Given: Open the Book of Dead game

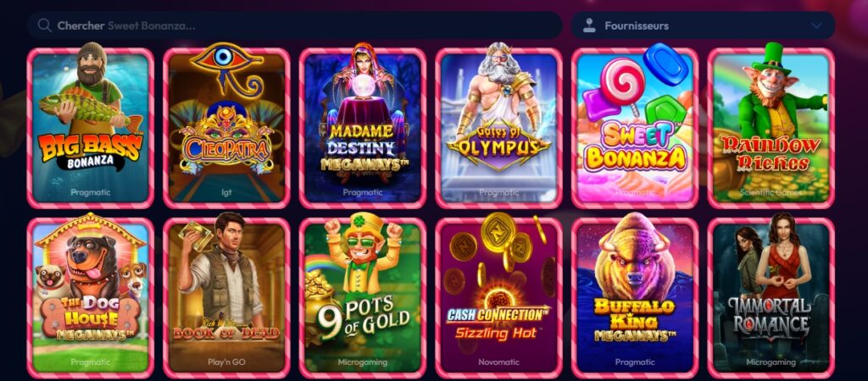Looking at the screenshot, I should (x=227, y=297).
